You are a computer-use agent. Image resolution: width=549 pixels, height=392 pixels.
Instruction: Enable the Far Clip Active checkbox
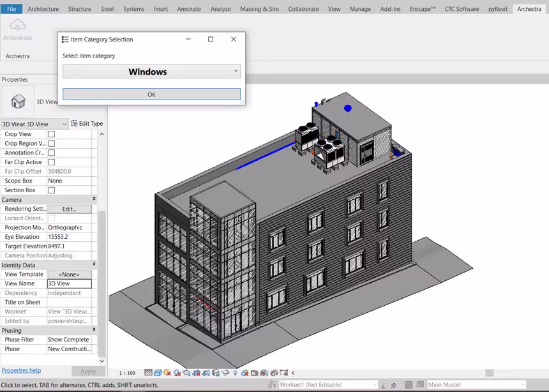[x=52, y=162]
